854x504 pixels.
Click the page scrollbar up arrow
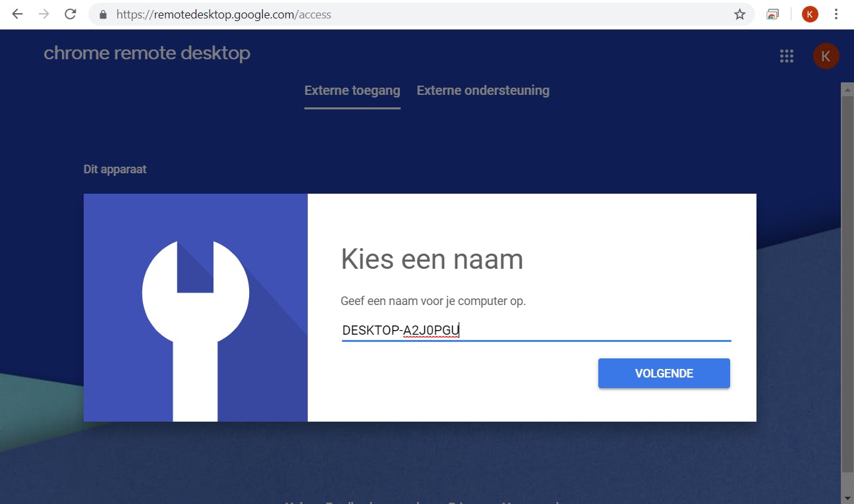pos(847,88)
